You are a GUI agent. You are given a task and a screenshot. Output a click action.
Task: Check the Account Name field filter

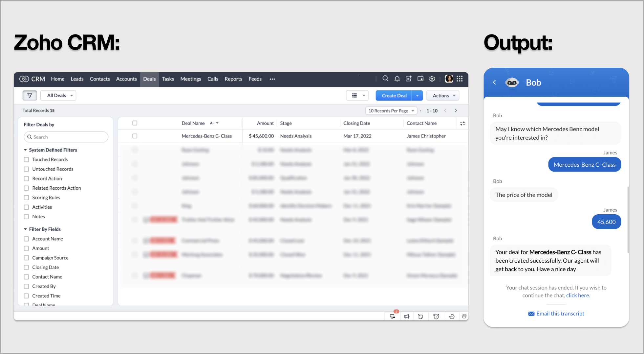pos(26,239)
